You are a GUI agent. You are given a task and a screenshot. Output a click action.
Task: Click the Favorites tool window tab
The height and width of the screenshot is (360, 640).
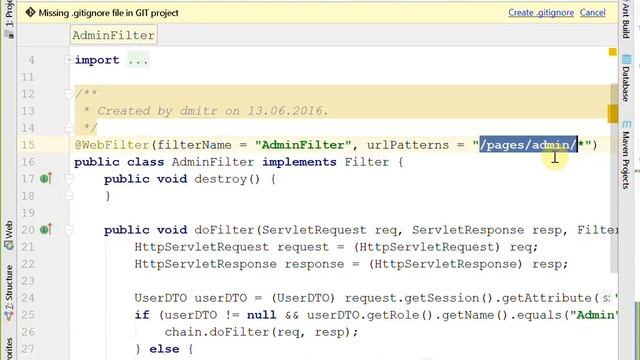click(9, 348)
